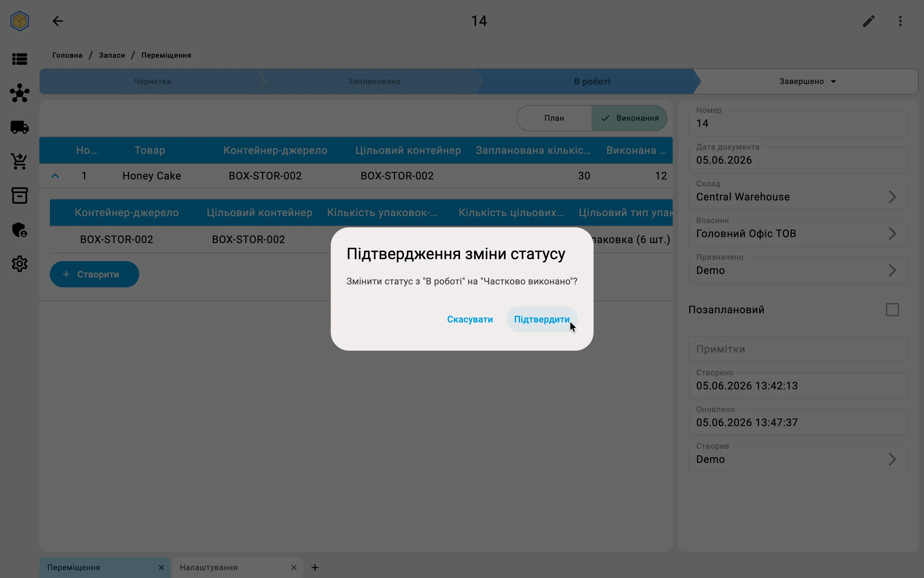Screen dimensions: 924x578
Task: Select the В роботі status step
Action: (x=592, y=81)
